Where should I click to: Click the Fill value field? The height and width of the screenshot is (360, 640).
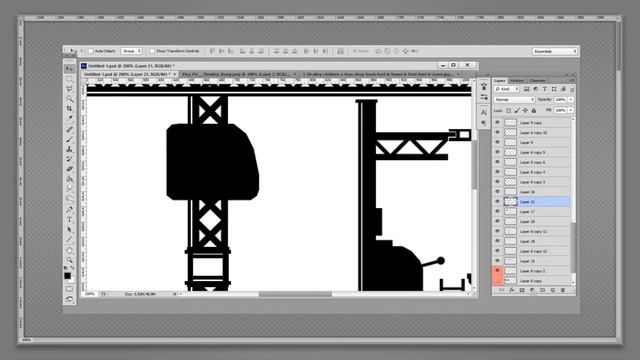pos(560,110)
